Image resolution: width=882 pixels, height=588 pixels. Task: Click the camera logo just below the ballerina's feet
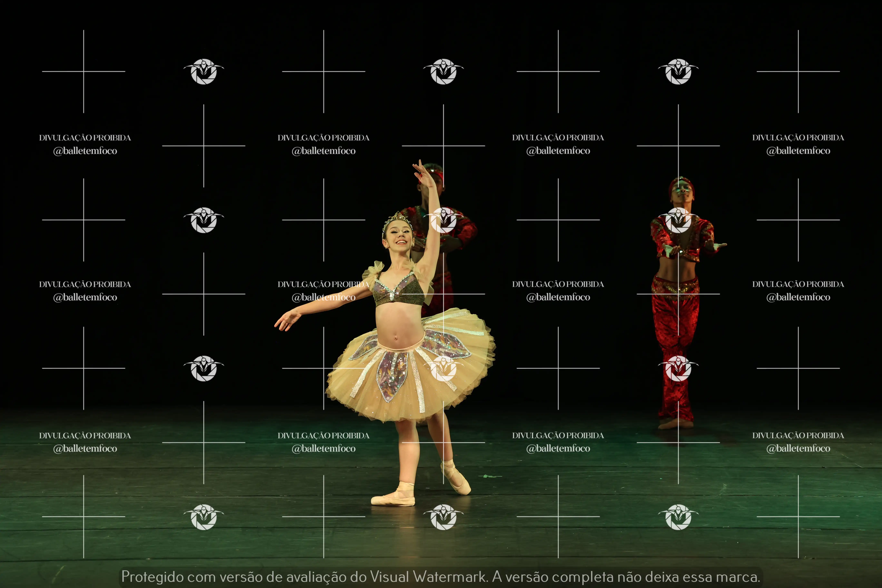click(443, 517)
